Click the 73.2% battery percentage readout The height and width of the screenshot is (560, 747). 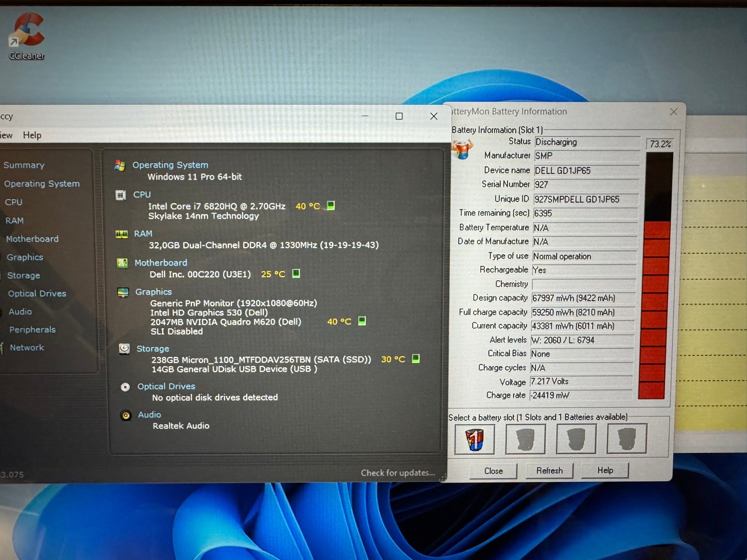[660, 144]
